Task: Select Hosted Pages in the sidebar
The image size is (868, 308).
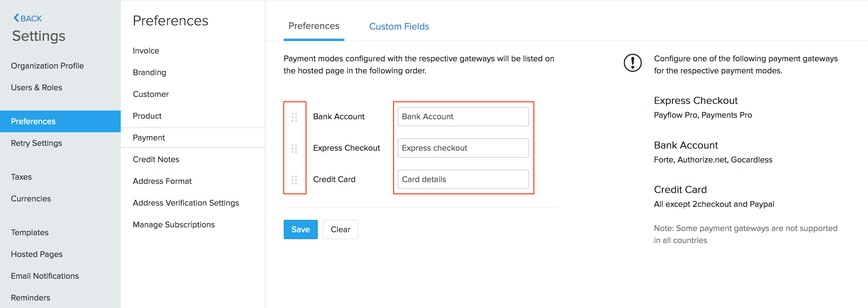Action: click(37, 254)
